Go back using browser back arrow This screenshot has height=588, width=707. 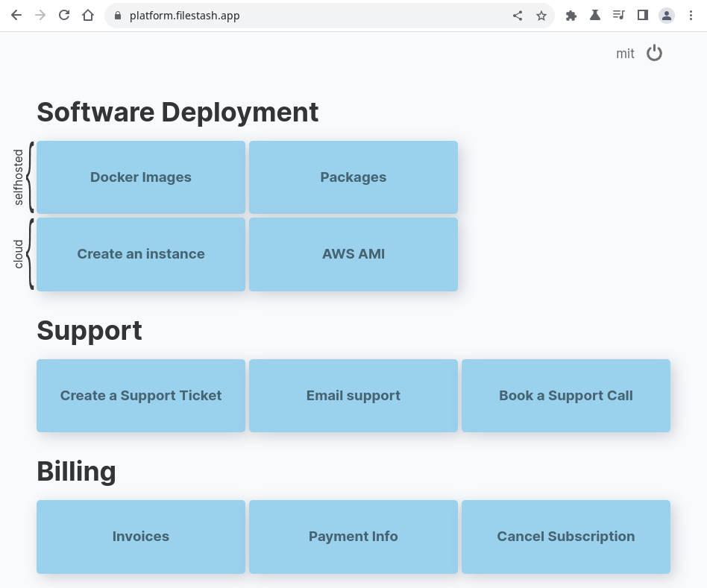[x=16, y=15]
